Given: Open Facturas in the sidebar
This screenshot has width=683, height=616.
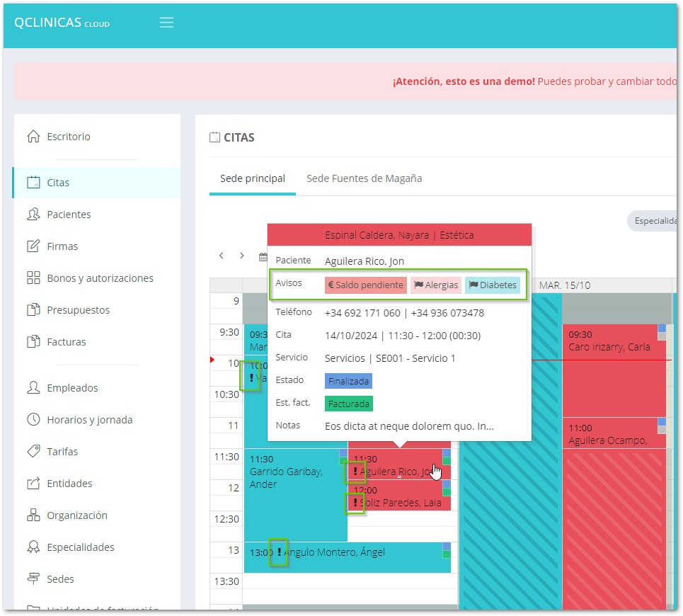Looking at the screenshot, I should point(66,342).
